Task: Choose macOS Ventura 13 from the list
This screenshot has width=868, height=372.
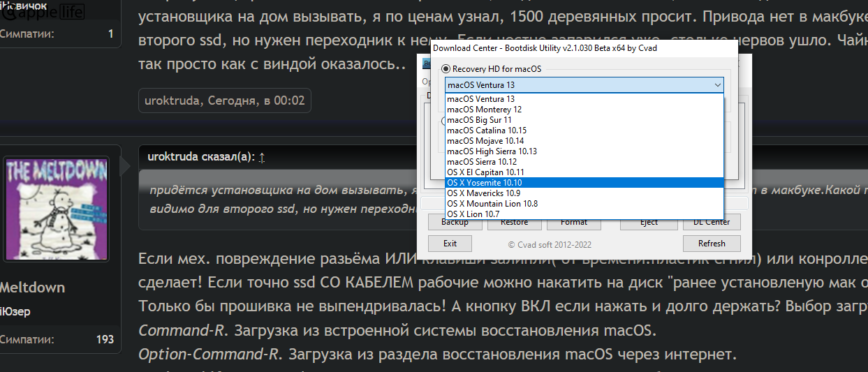Action: coord(584,99)
